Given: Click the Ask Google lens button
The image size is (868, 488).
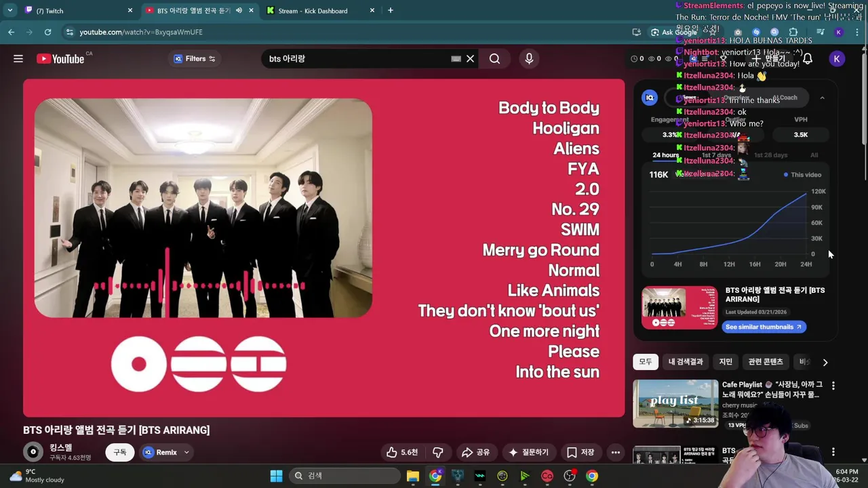Looking at the screenshot, I should [673, 32].
